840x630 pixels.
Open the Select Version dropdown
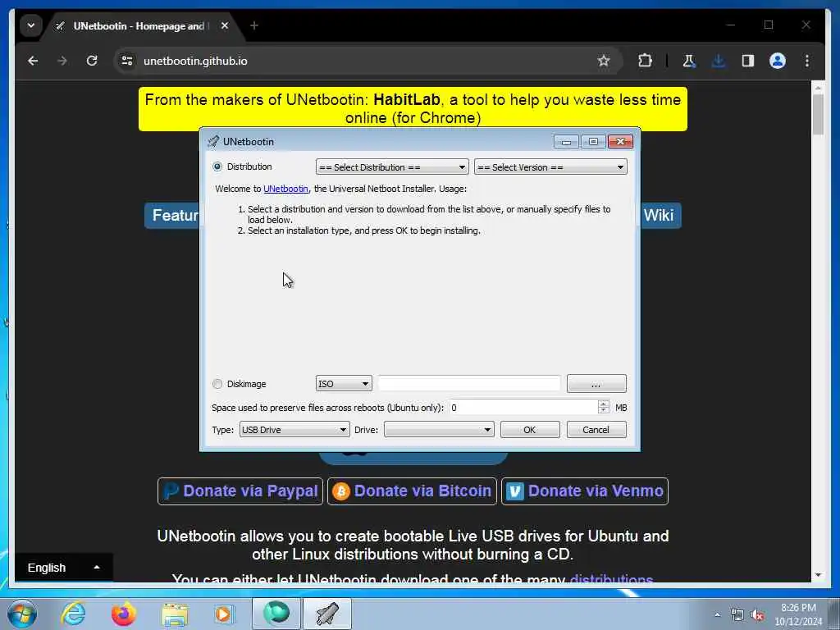tap(550, 167)
